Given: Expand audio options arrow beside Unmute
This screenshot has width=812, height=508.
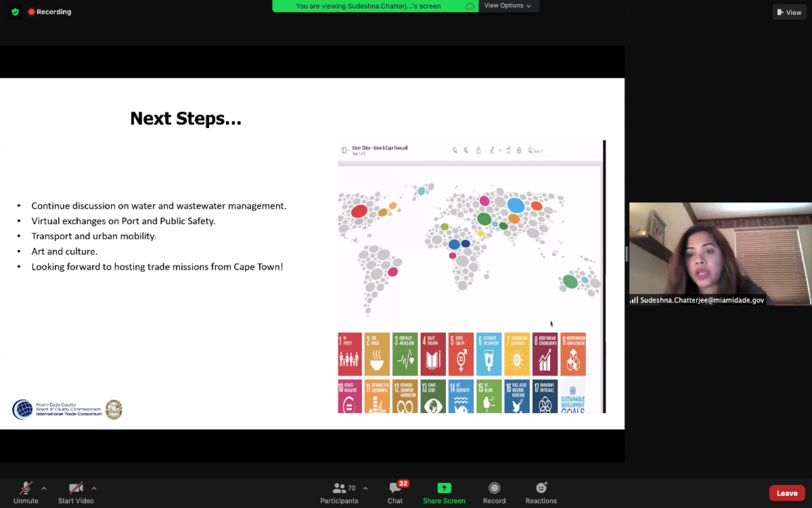Looking at the screenshot, I should (44, 488).
